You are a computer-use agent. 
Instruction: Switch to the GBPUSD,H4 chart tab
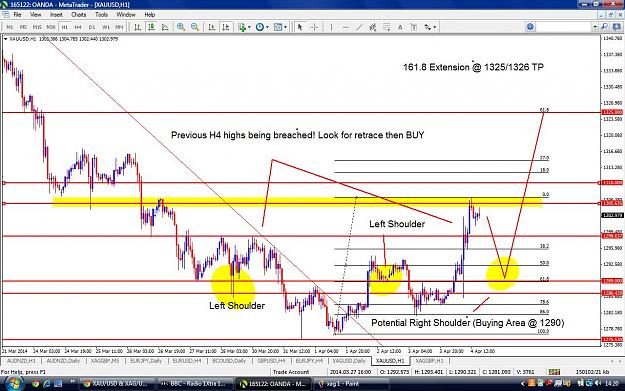[271, 361]
